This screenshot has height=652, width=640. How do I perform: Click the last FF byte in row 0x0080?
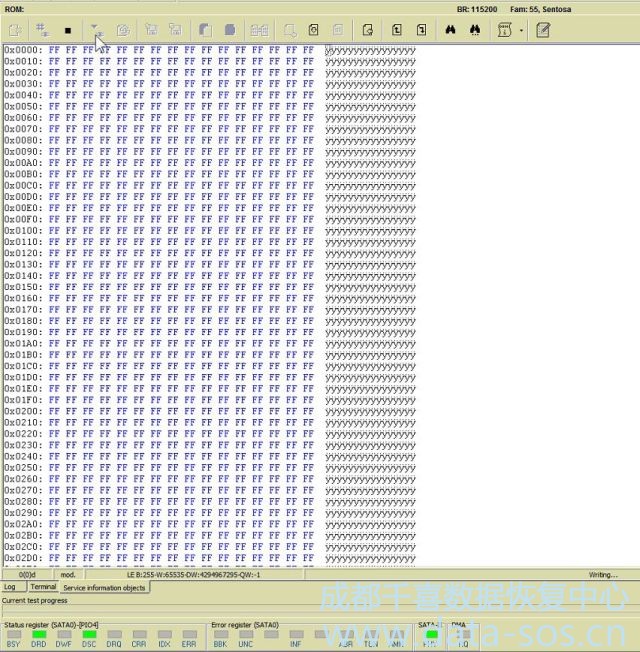308,141
